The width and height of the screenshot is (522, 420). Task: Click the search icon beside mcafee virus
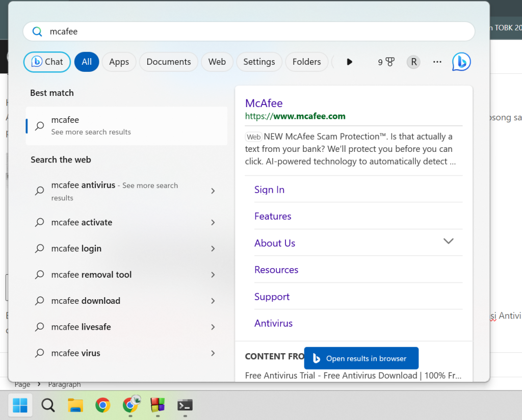pos(40,353)
